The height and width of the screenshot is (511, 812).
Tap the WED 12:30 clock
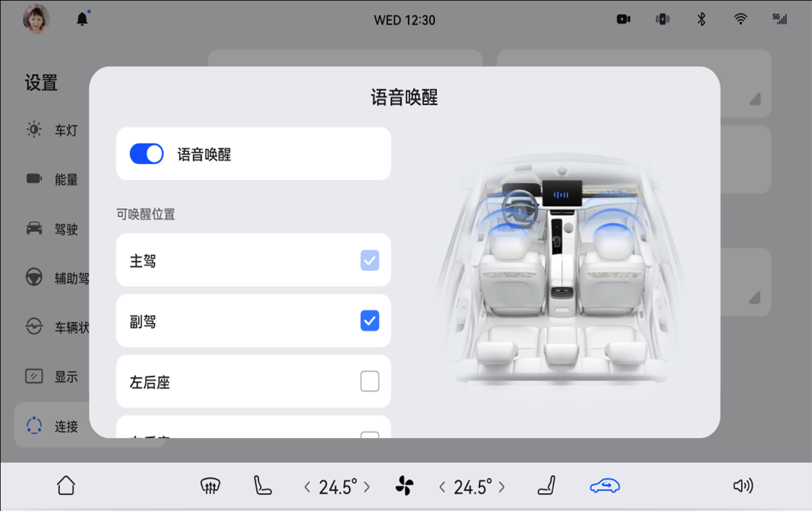coord(405,20)
